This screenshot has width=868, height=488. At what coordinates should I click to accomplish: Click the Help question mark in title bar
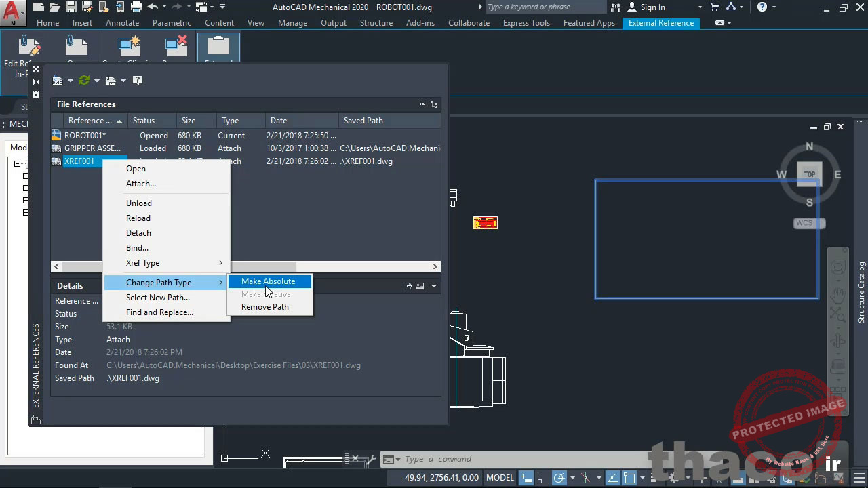click(x=762, y=7)
